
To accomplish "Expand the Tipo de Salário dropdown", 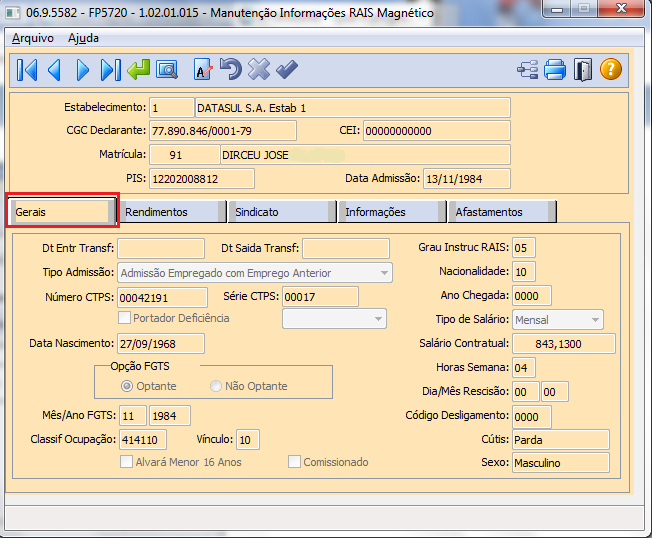I will point(595,320).
